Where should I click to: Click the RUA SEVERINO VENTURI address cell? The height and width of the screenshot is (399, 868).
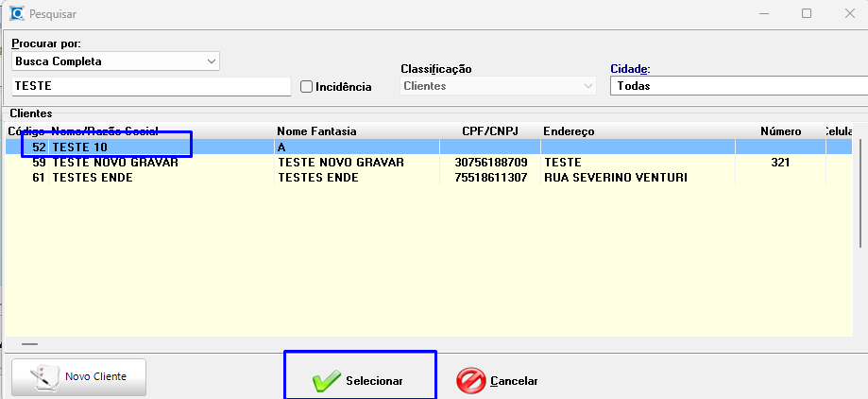pos(614,178)
